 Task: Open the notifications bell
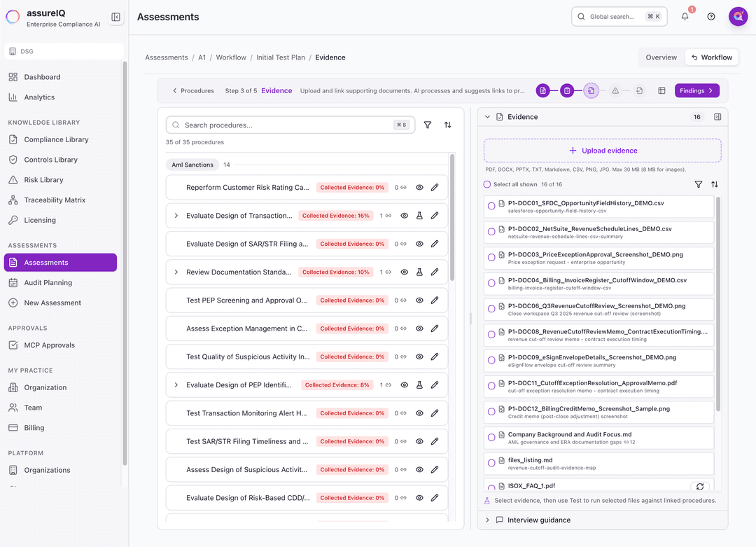click(x=685, y=16)
